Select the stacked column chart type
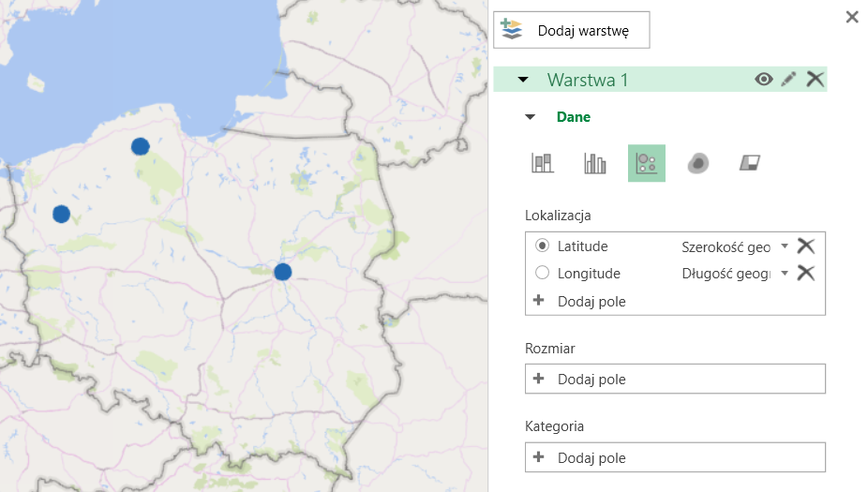The height and width of the screenshot is (492, 868). pos(543,163)
